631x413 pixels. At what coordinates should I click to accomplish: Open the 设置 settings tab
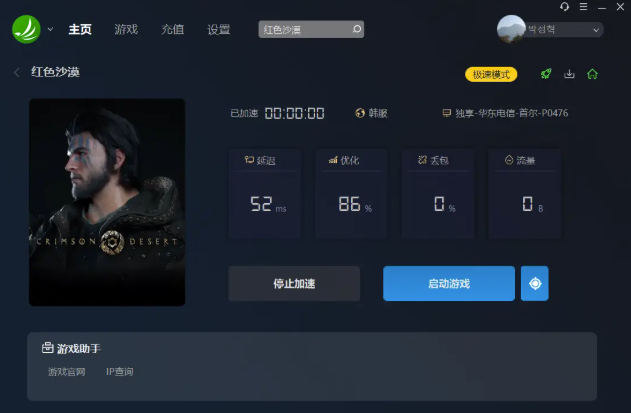[x=219, y=29]
